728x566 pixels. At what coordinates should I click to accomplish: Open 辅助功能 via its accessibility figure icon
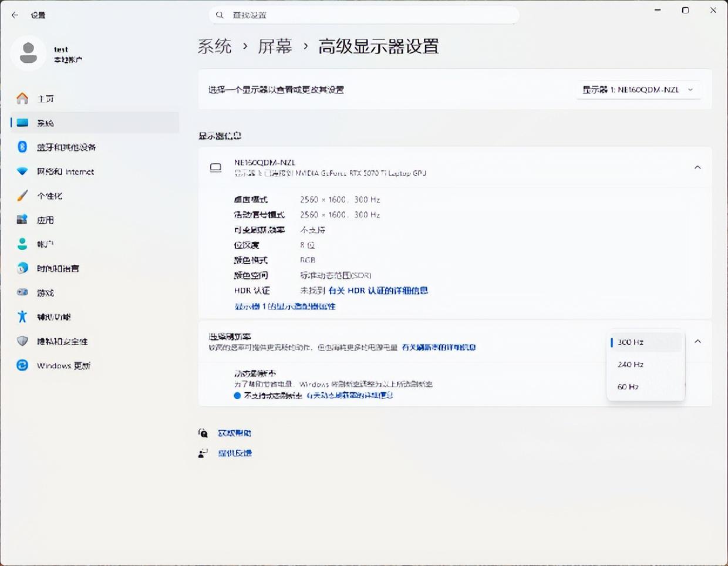click(x=22, y=317)
